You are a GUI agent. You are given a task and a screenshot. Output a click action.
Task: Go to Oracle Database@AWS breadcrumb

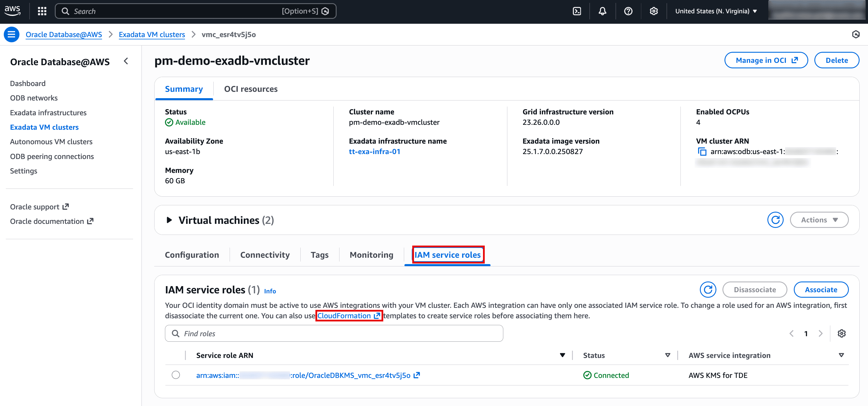(x=64, y=34)
